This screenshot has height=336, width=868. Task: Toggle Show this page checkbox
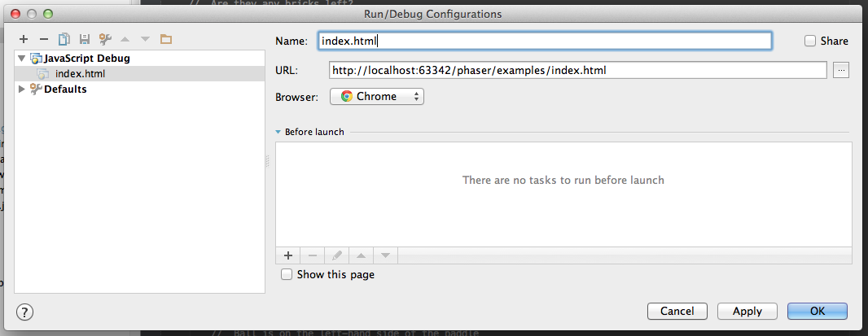tap(286, 274)
